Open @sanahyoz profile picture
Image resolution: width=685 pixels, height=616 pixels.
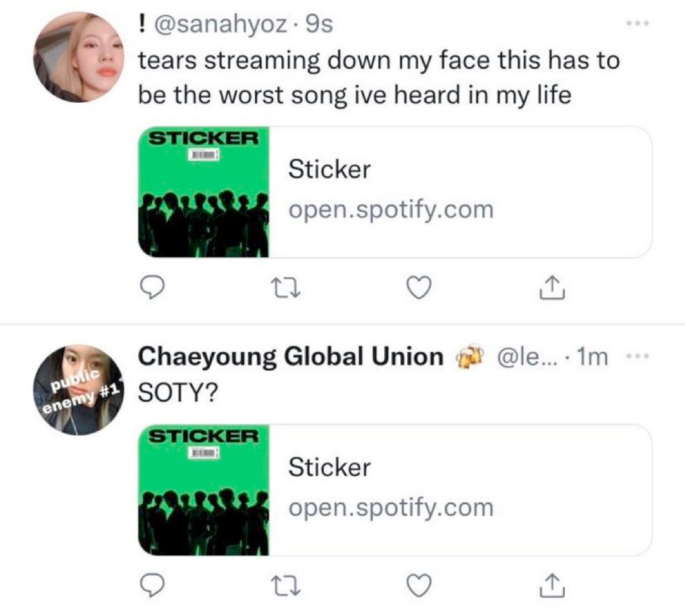pyautogui.click(x=78, y=57)
